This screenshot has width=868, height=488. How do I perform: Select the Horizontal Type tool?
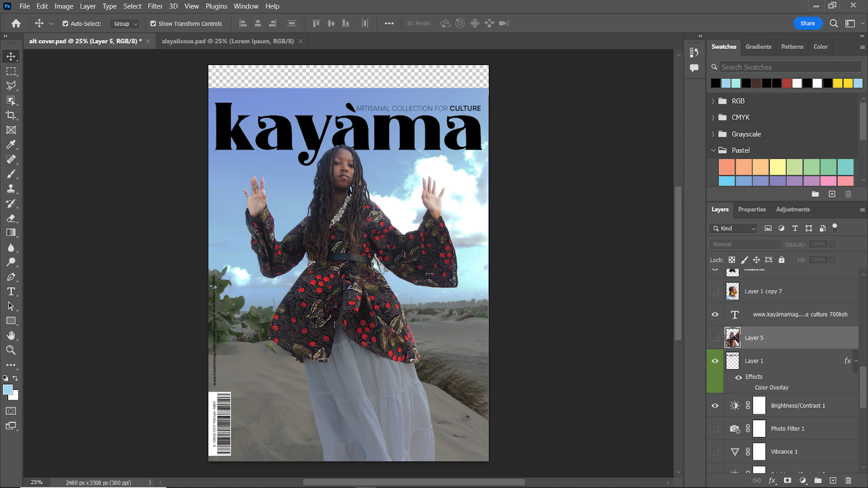point(11,292)
